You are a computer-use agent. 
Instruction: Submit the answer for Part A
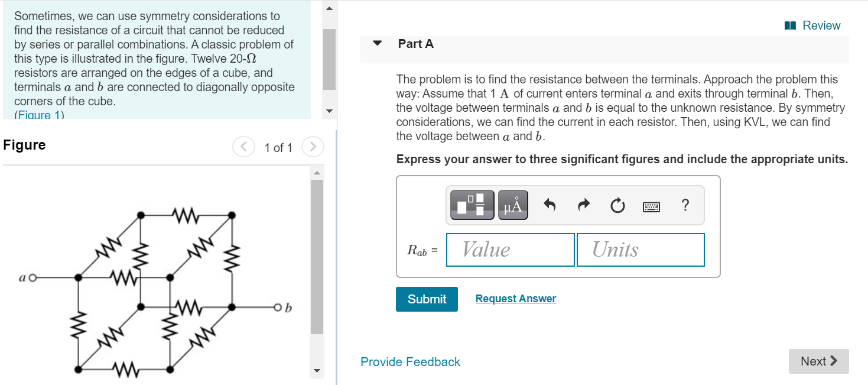[427, 299]
